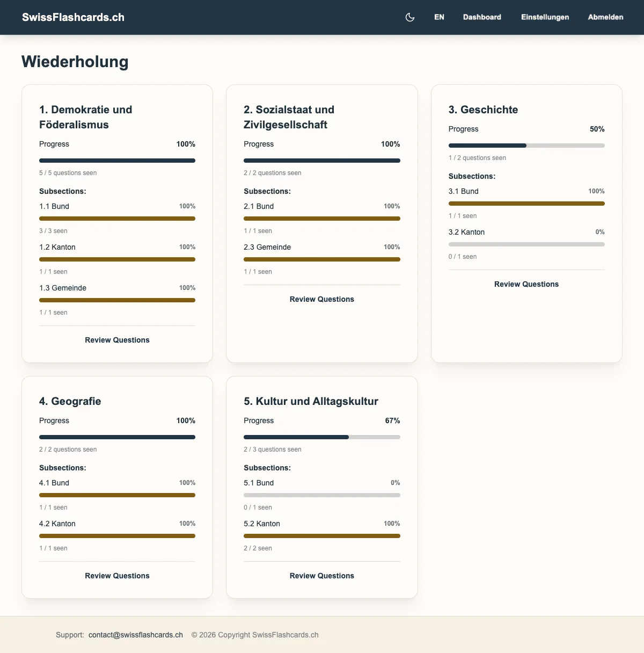Review questions for Demokratie und Föderalismus
The width and height of the screenshot is (644, 653).
click(117, 339)
